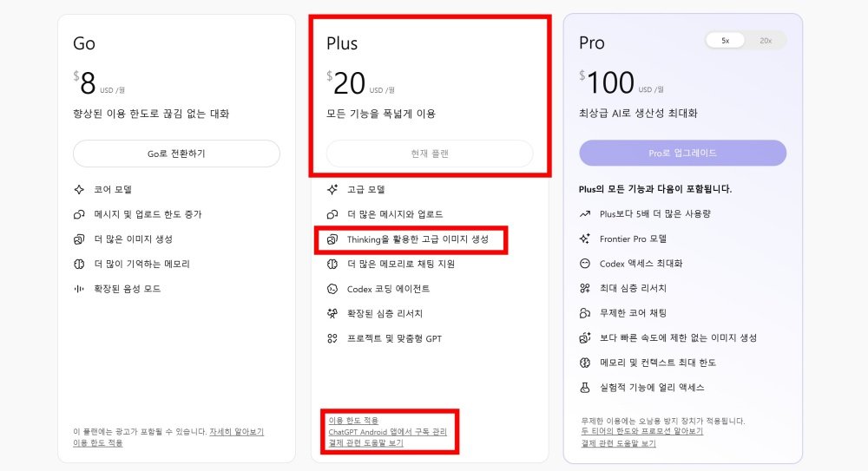The image size is (868, 471).
Task: Upgrade with the Pro로 업그레이드 button
Action: point(682,153)
